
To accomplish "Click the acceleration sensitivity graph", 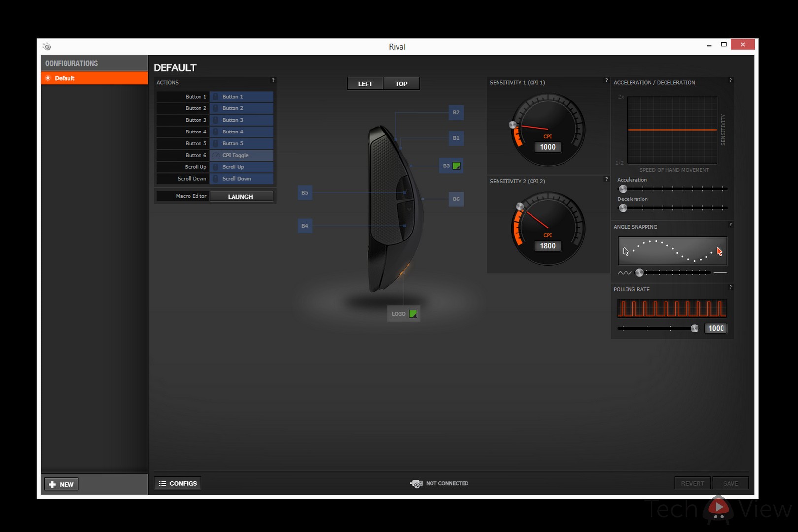I will pos(672,130).
